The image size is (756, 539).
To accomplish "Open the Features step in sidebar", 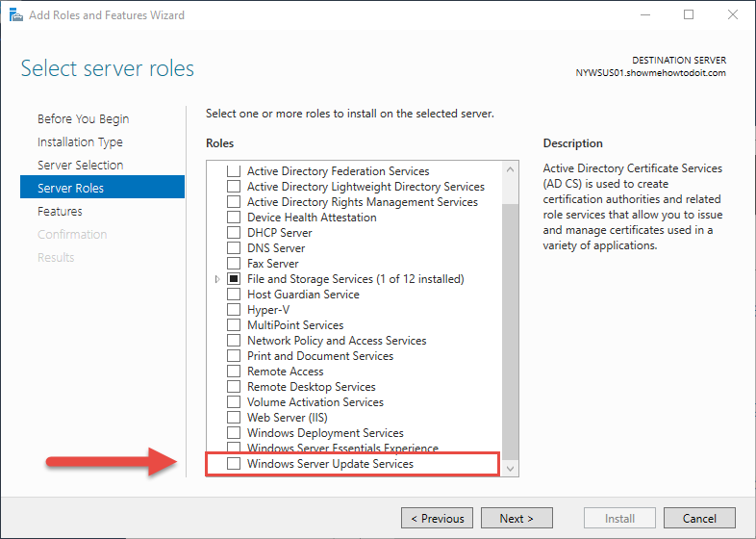I will (60, 212).
